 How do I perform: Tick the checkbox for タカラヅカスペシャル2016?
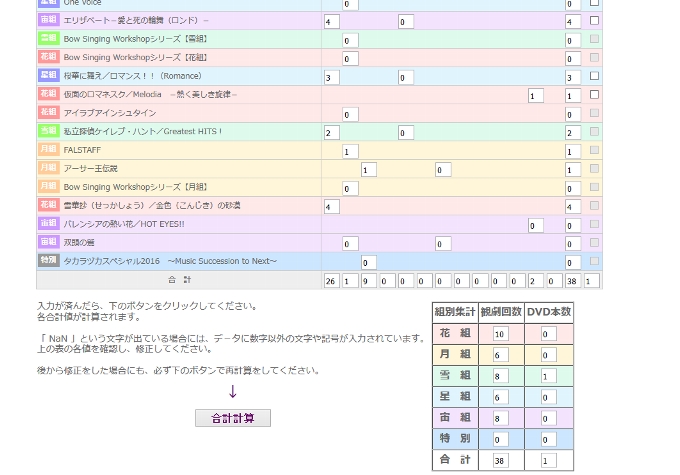(594, 261)
